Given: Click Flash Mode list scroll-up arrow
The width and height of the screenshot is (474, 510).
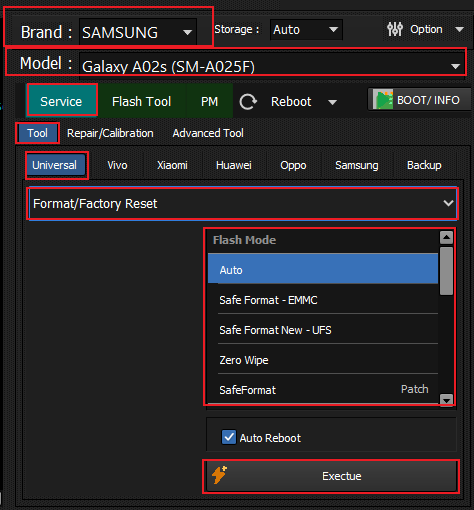Looking at the screenshot, I should click(x=446, y=237).
